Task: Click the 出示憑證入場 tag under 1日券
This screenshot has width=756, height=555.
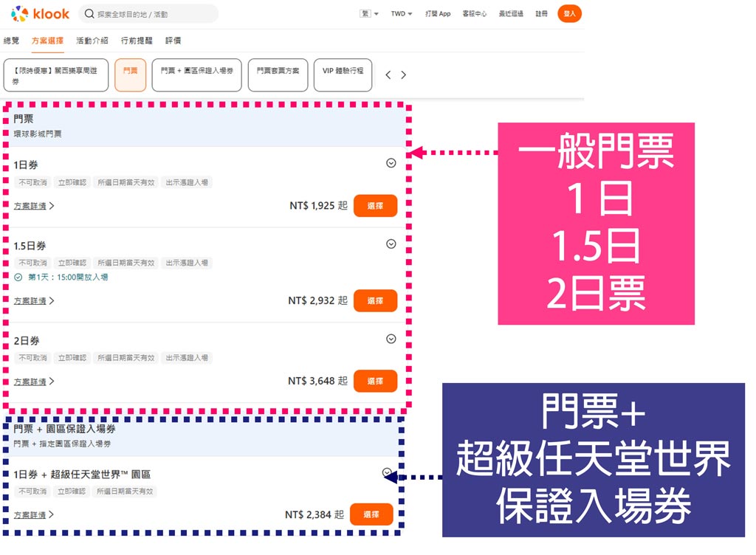Action: 187,182
